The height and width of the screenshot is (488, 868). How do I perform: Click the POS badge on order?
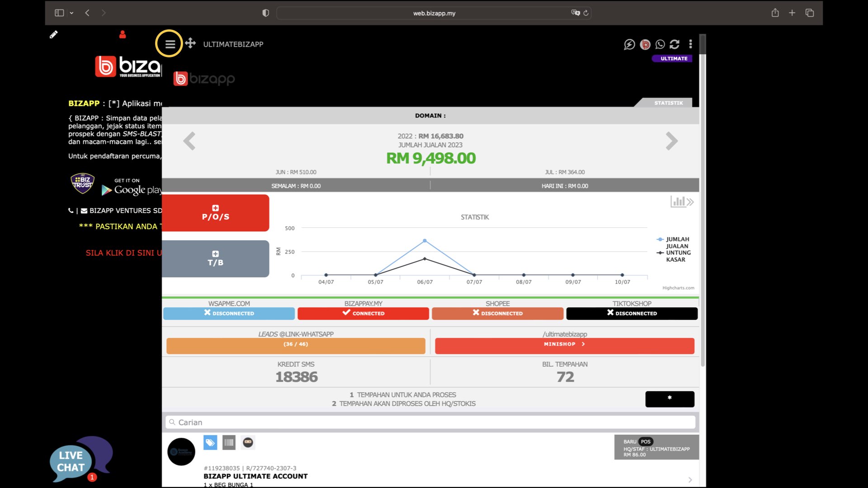pos(646,441)
